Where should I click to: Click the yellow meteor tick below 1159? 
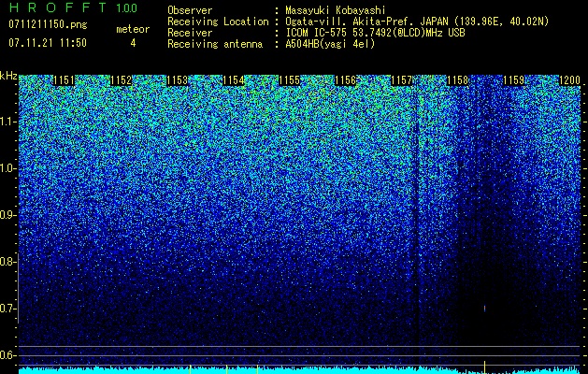tap(484, 366)
